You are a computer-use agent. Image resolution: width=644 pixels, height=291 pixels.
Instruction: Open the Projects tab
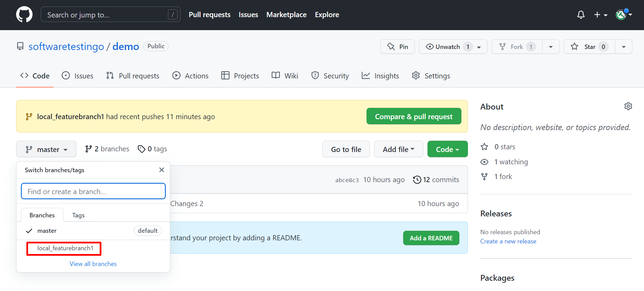[x=240, y=76]
